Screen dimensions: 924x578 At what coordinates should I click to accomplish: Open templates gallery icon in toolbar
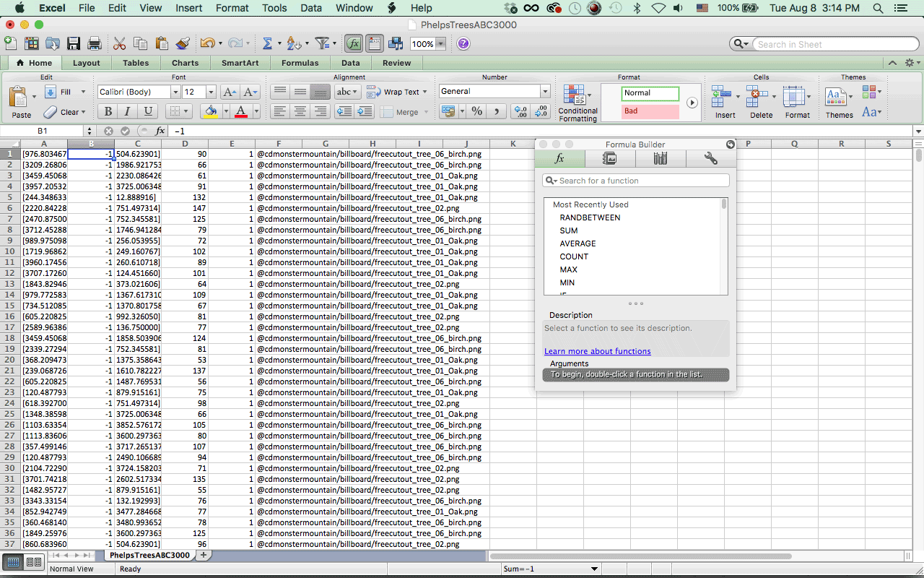click(32, 43)
